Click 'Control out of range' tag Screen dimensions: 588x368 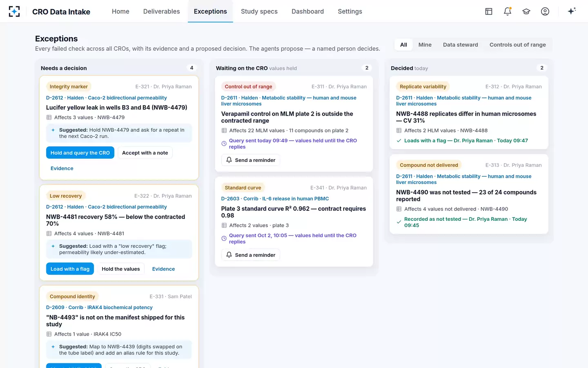pyautogui.click(x=248, y=86)
